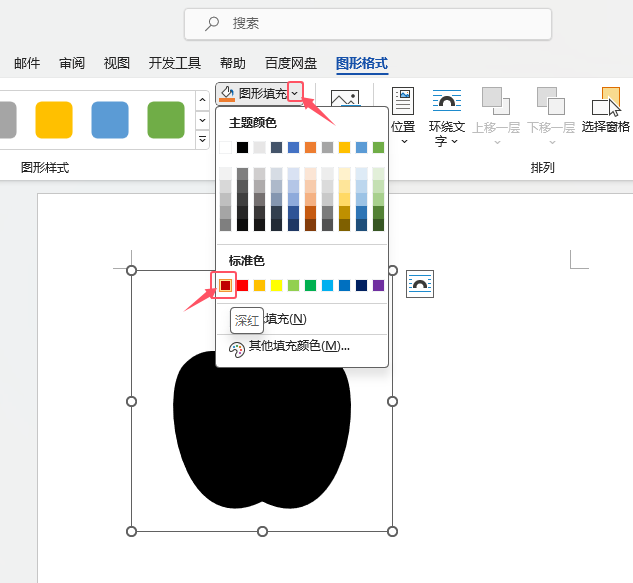Open the Wrap Text dropdown chevron
Viewport: 633px width, 583px height.
click(454, 142)
